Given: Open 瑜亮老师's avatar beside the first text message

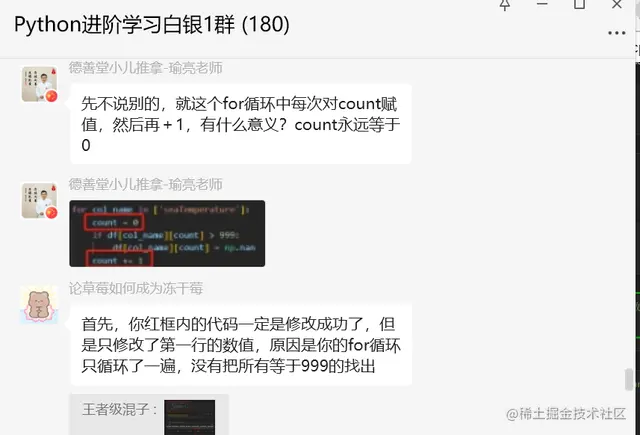Looking at the screenshot, I should tap(39, 84).
